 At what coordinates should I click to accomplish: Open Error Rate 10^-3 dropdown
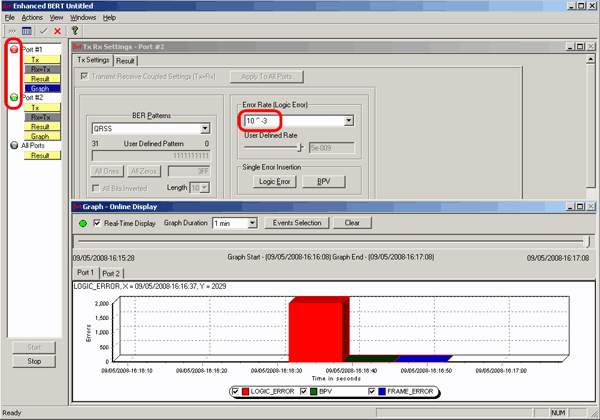(x=348, y=121)
